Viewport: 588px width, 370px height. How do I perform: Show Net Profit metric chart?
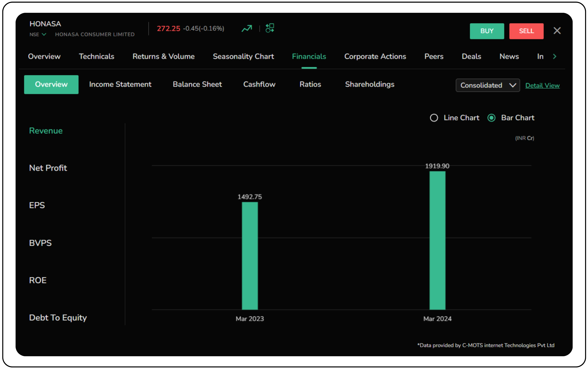coord(48,168)
